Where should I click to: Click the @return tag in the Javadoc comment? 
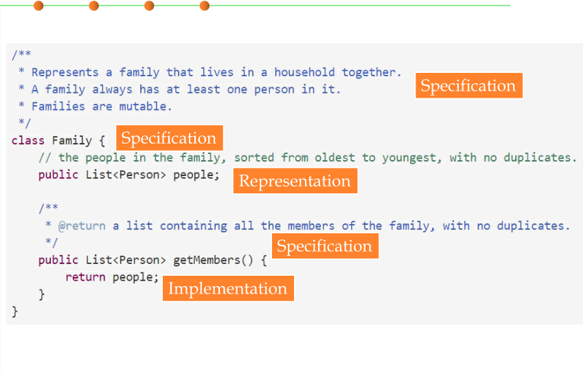tap(82, 226)
